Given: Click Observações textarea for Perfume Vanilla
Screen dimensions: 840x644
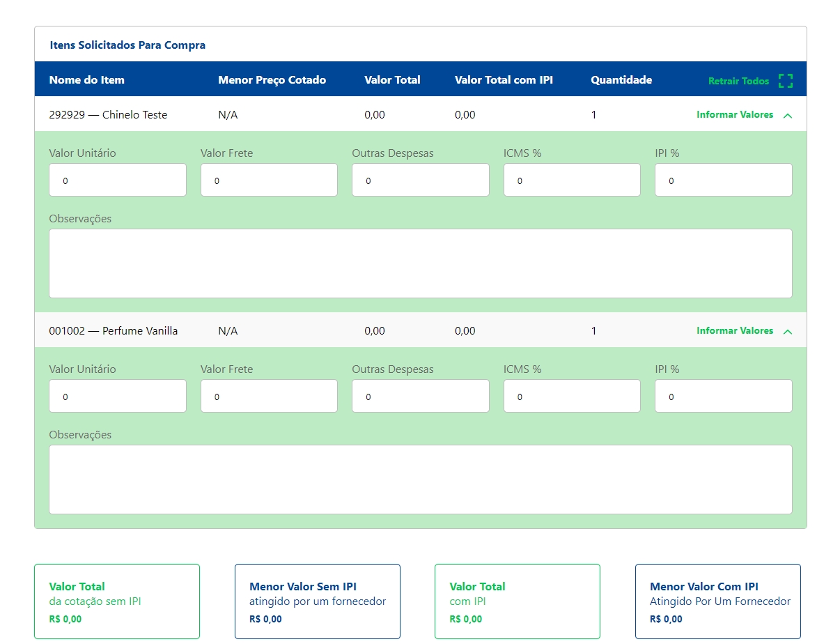Looking at the screenshot, I should click(420, 480).
